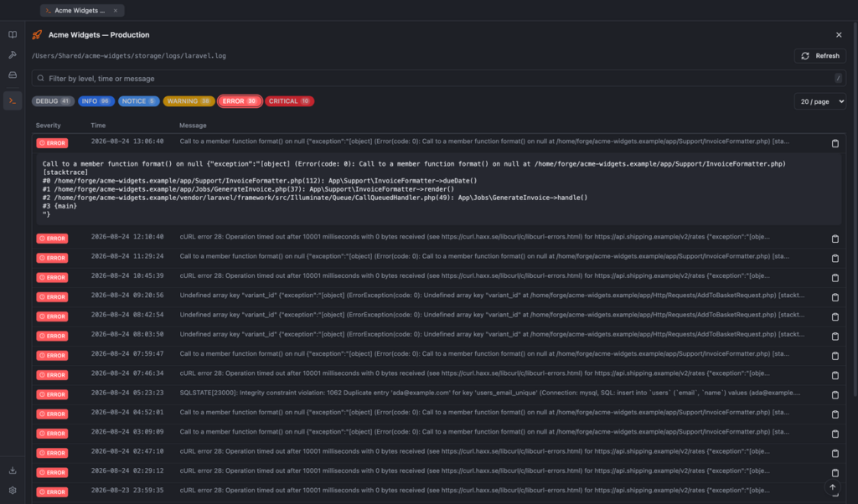The image size is (858, 504).
Task: Click the stack trace line #1 GenerateInvoice.php(37)
Action: 248,189
